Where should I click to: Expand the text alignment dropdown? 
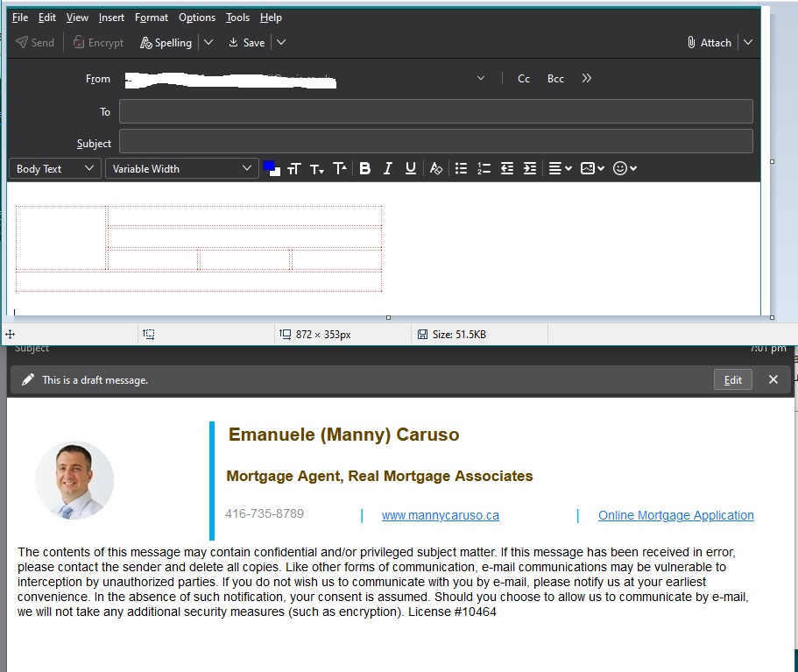(558, 168)
